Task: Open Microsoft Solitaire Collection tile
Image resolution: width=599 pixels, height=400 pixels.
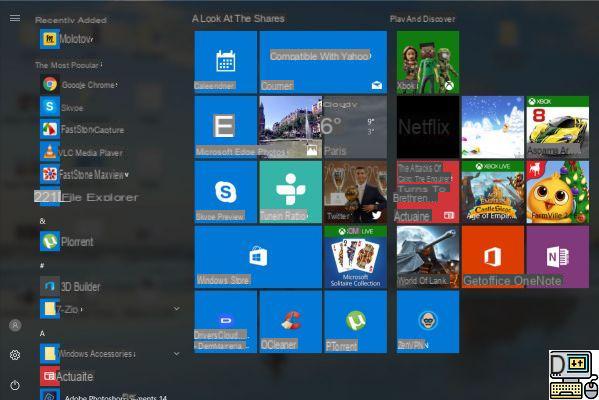Action: (x=355, y=257)
